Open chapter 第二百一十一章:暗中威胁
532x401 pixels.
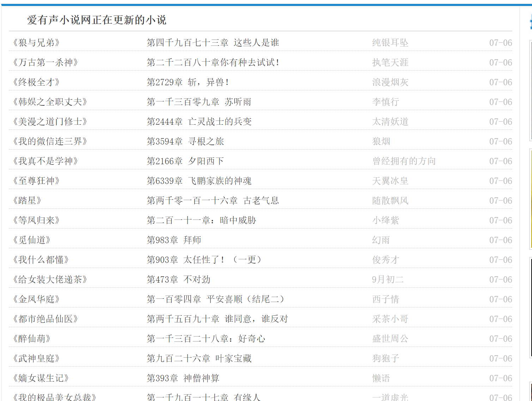[201, 220]
